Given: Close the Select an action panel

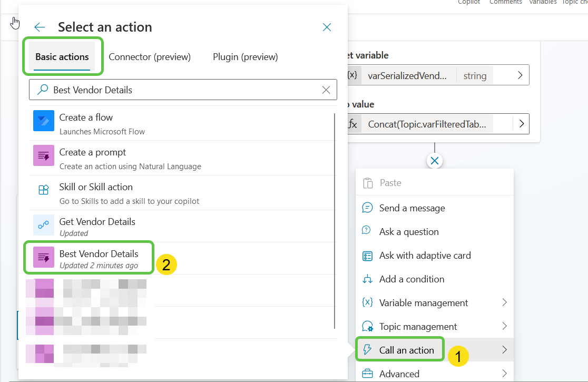Looking at the screenshot, I should pyautogui.click(x=327, y=27).
